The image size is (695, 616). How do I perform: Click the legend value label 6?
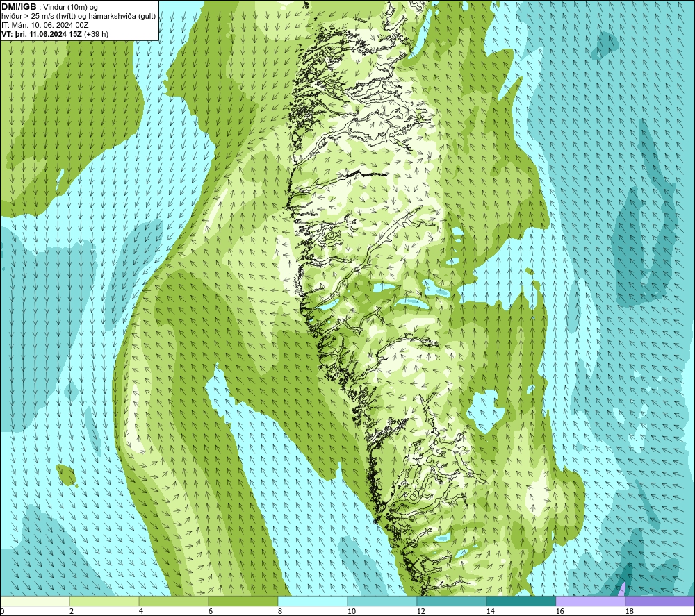point(211,612)
